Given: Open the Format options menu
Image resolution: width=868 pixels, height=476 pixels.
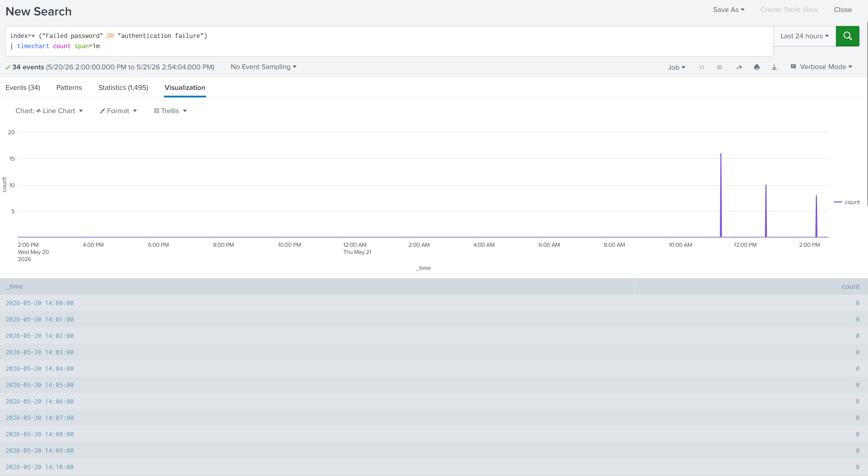Looking at the screenshot, I should (118, 111).
